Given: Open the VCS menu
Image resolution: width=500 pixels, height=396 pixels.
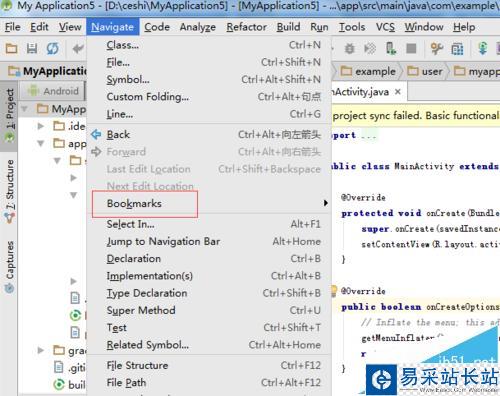Looking at the screenshot, I should tap(385, 27).
